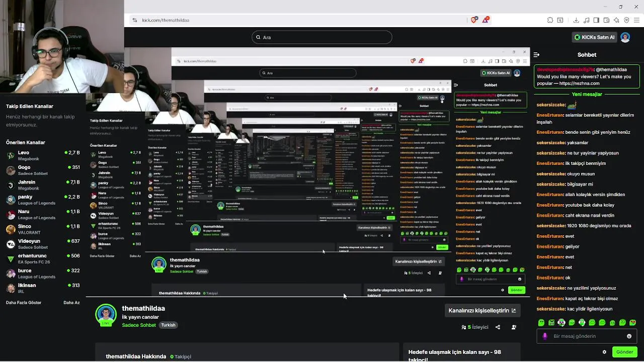Open the Leo AI sparkle icon
Image resolution: width=644 pixels, height=362 pixels.
click(616, 20)
